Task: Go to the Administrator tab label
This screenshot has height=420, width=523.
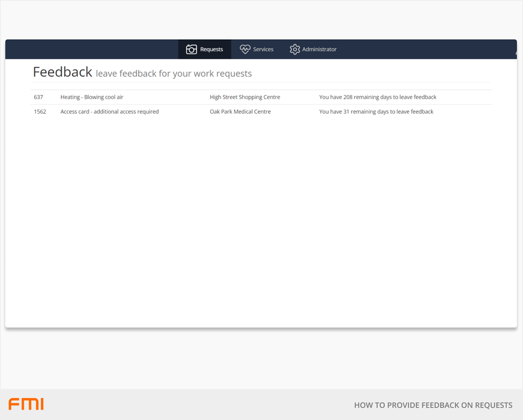Action: click(319, 49)
